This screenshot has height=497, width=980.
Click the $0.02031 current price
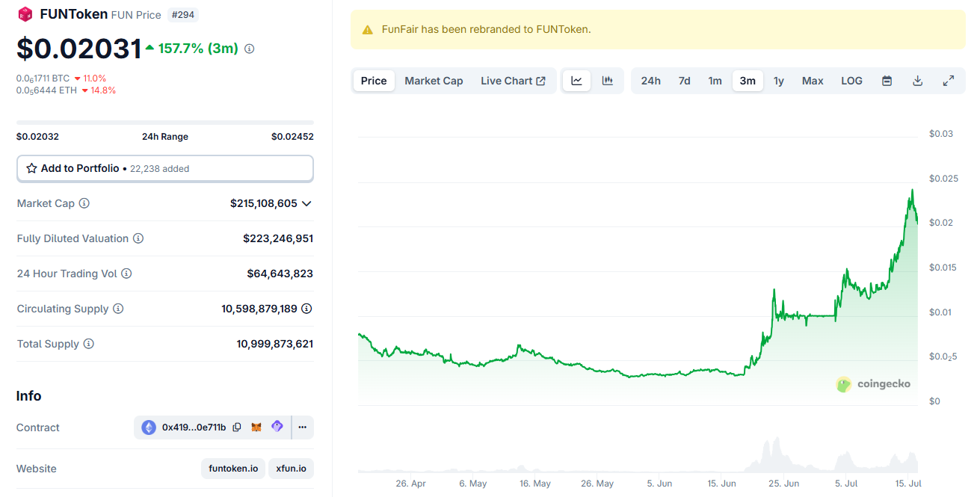coord(79,49)
